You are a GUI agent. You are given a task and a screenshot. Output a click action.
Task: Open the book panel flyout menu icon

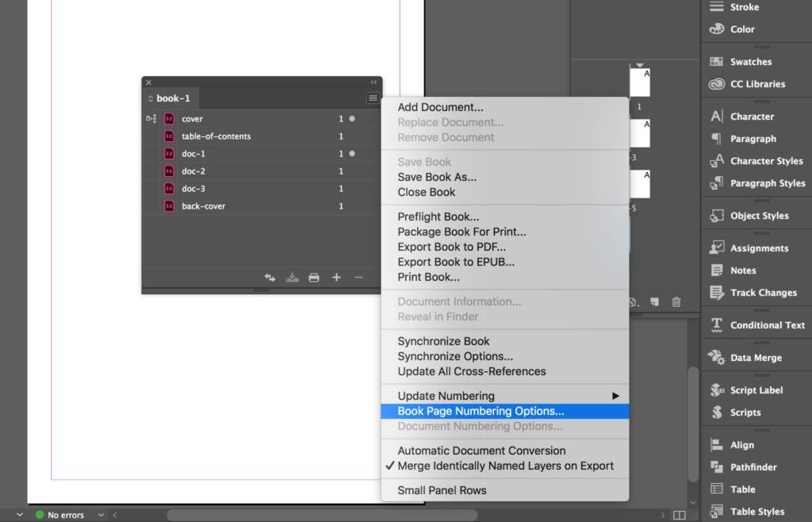tap(372, 98)
